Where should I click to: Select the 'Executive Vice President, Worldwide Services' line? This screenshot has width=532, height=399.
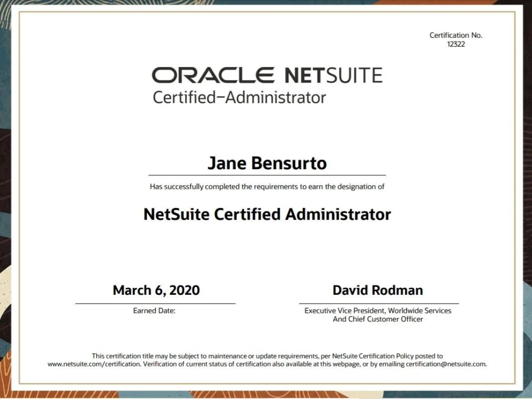(x=378, y=311)
